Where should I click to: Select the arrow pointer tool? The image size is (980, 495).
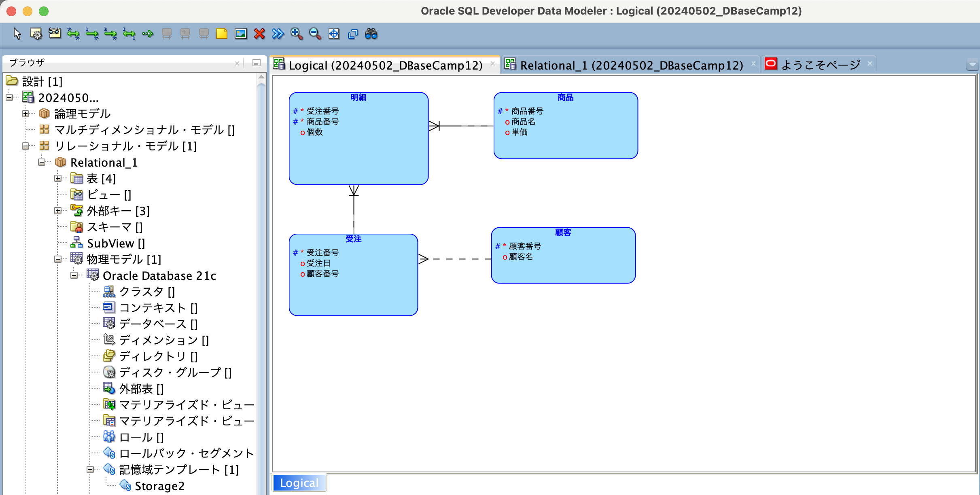17,34
